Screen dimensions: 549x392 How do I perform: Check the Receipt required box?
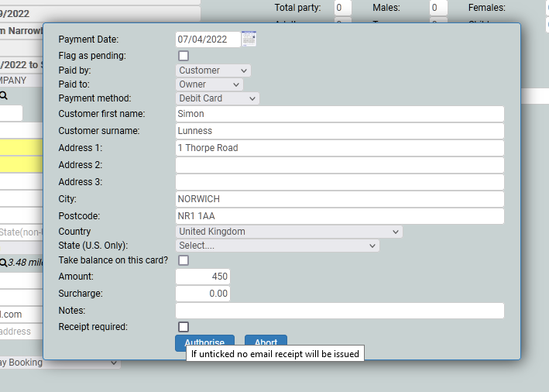184,327
